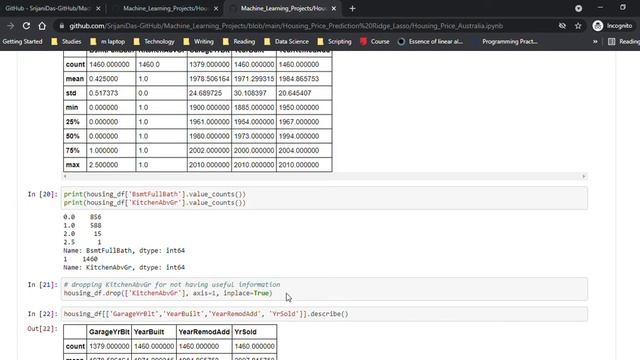This screenshot has width=640, height=360.
Task: Open Getting Started bookmark
Action: [22, 42]
